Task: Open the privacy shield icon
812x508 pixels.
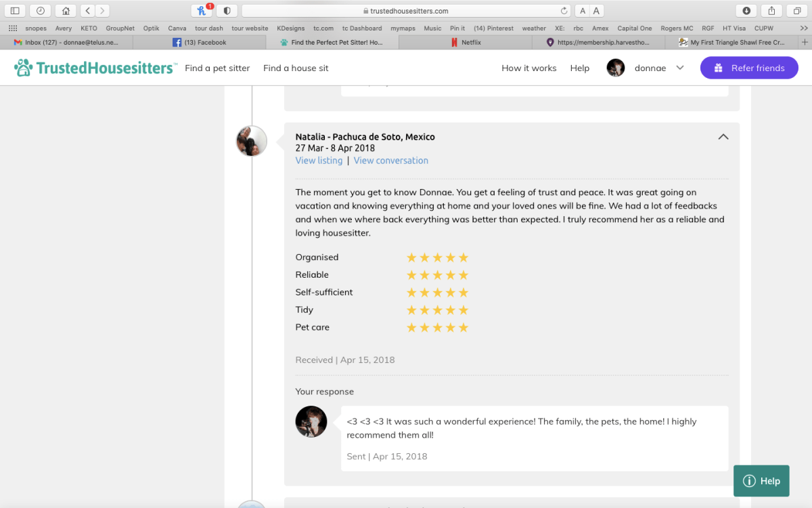Action: tap(227, 11)
